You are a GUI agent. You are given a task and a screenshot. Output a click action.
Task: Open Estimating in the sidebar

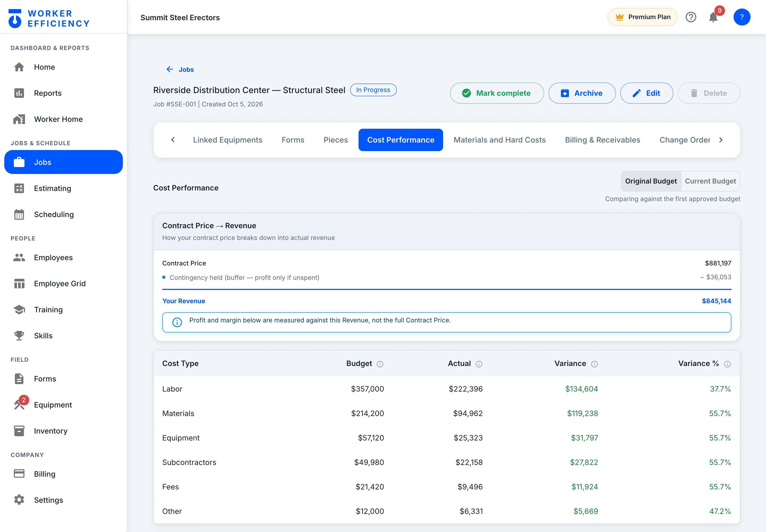coord(63,188)
